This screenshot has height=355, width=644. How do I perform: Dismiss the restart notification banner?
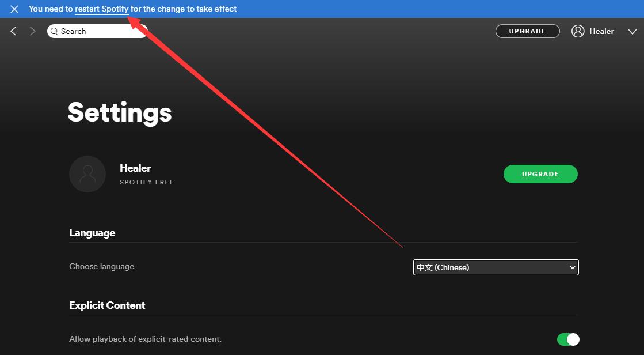point(14,9)
